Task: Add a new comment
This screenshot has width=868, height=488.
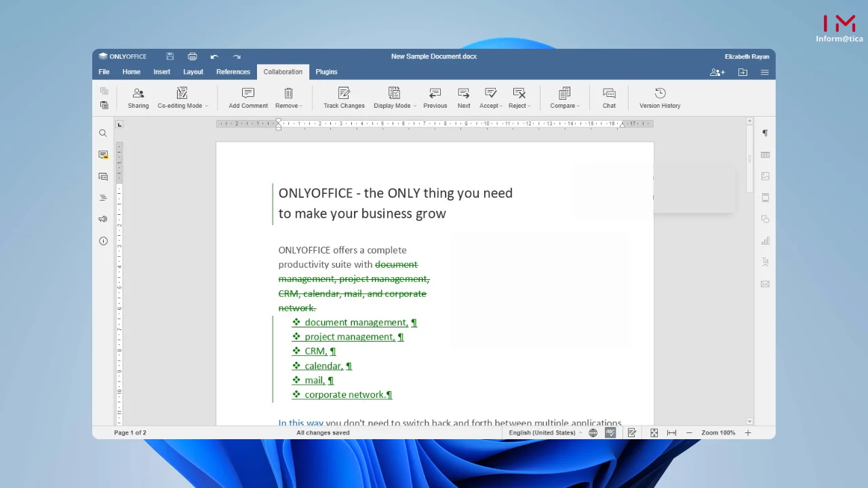Action: pyautogui.click(x=248, y=98)
